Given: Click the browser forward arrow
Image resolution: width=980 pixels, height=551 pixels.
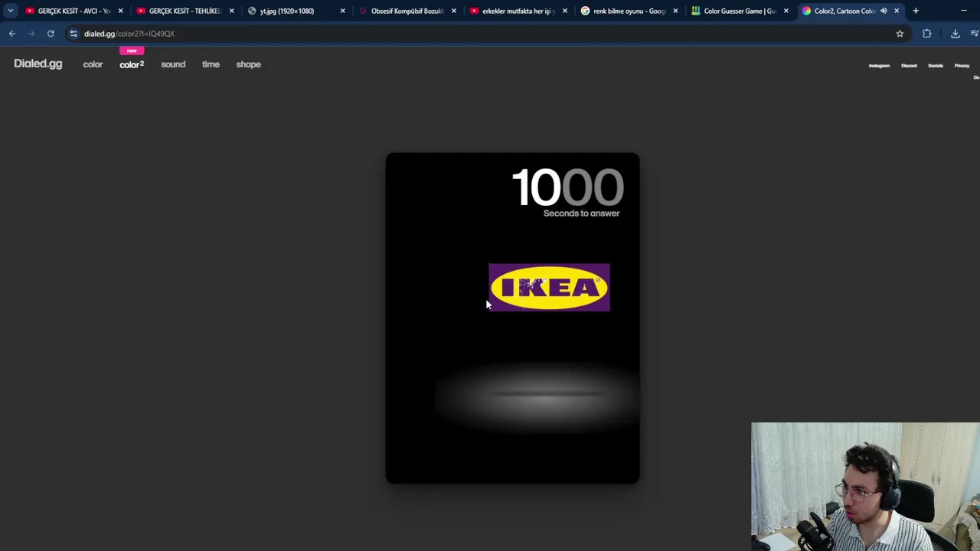Looking at the screenshot, I should click(x=31, y=34).
